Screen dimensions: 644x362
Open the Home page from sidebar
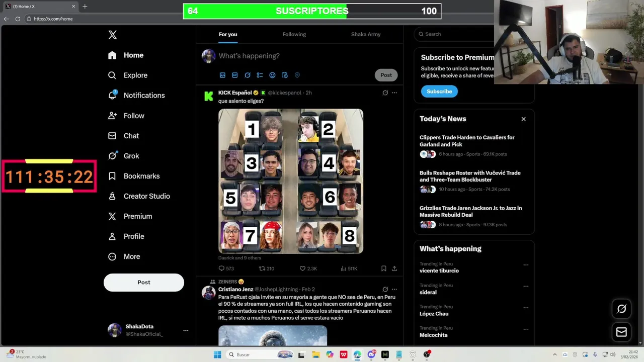click(x=126, y=55)
